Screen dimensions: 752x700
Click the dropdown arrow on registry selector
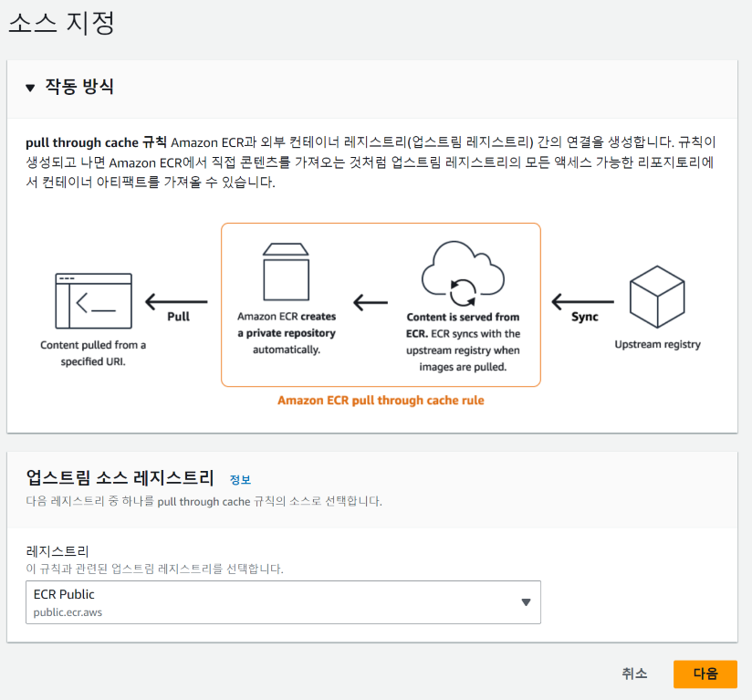(x=526, y=602)
